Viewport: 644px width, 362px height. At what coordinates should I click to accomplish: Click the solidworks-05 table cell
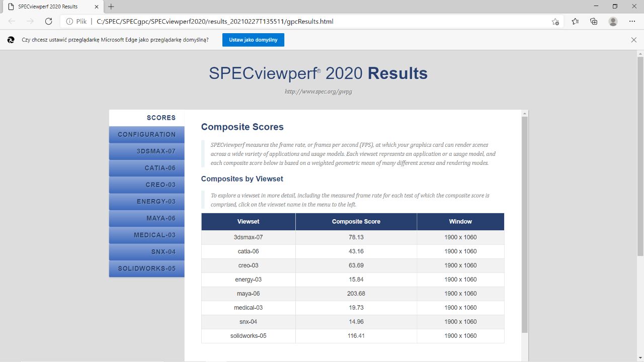[x=249, y=336]
